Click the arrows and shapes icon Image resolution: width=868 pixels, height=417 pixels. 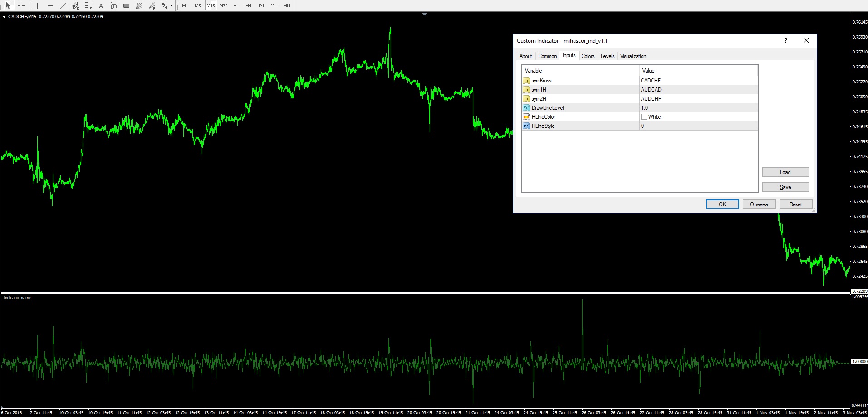pyautogui.click(x=164, y=5)
